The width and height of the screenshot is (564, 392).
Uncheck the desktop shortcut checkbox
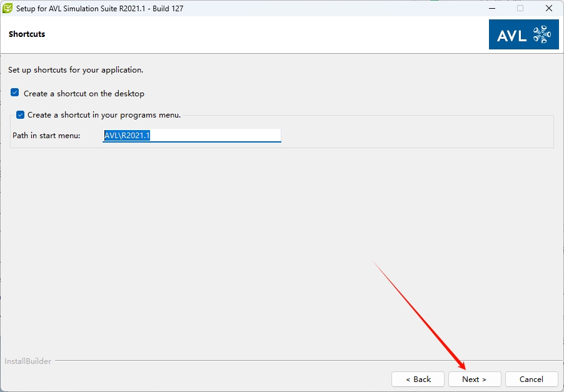15,93
